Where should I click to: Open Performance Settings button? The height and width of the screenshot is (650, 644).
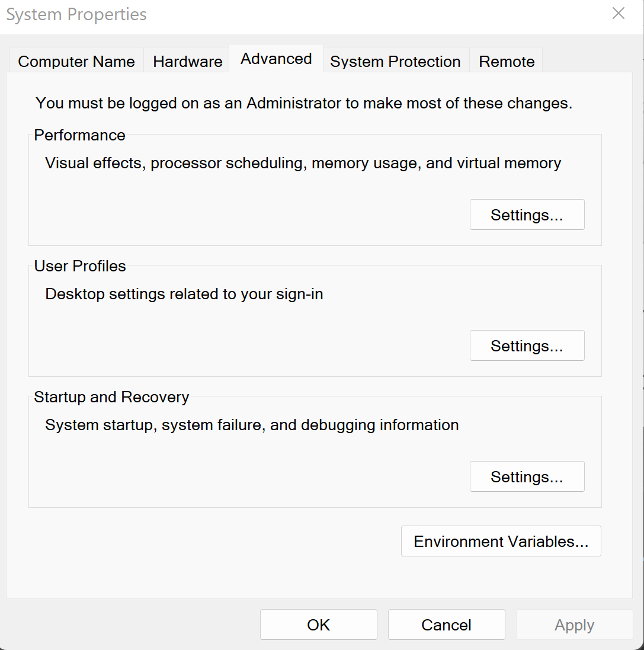[527, 214]
